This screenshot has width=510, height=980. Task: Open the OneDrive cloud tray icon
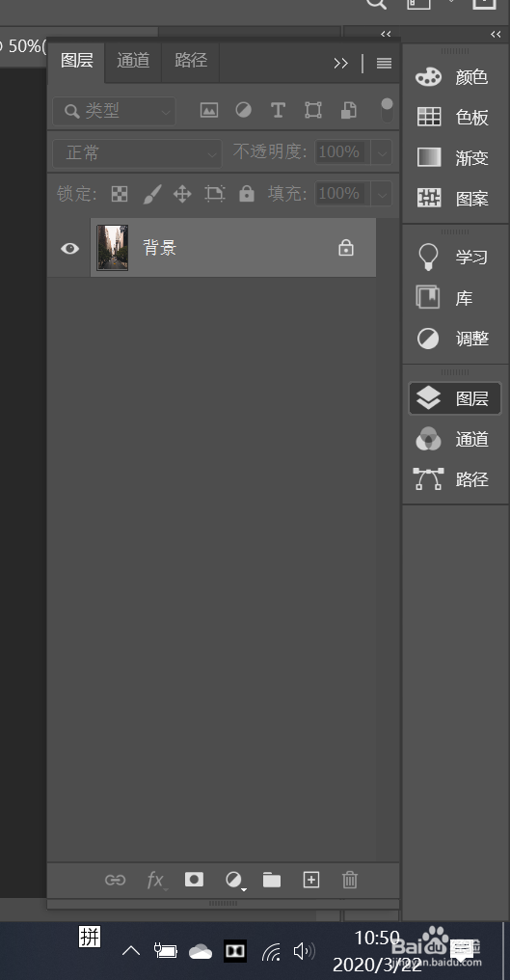click(201, 952)
